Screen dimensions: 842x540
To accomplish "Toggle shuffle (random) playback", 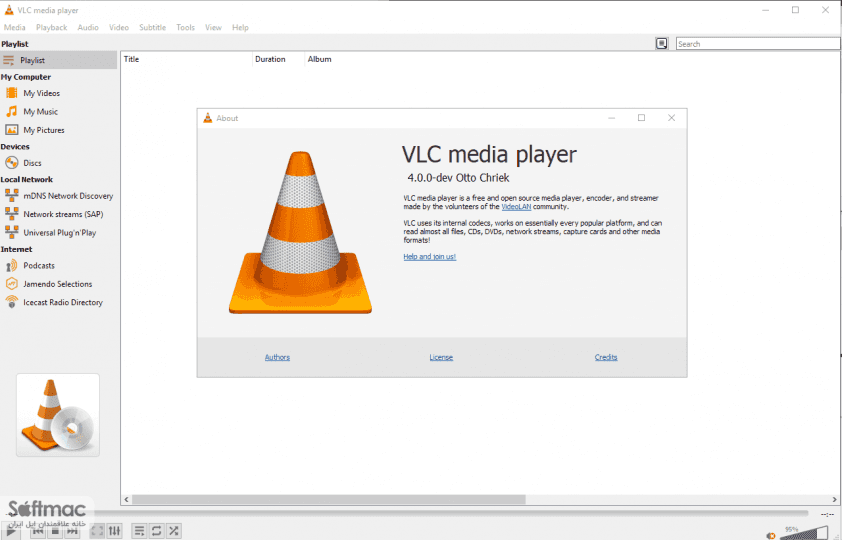I will click(x=173, y=531).
